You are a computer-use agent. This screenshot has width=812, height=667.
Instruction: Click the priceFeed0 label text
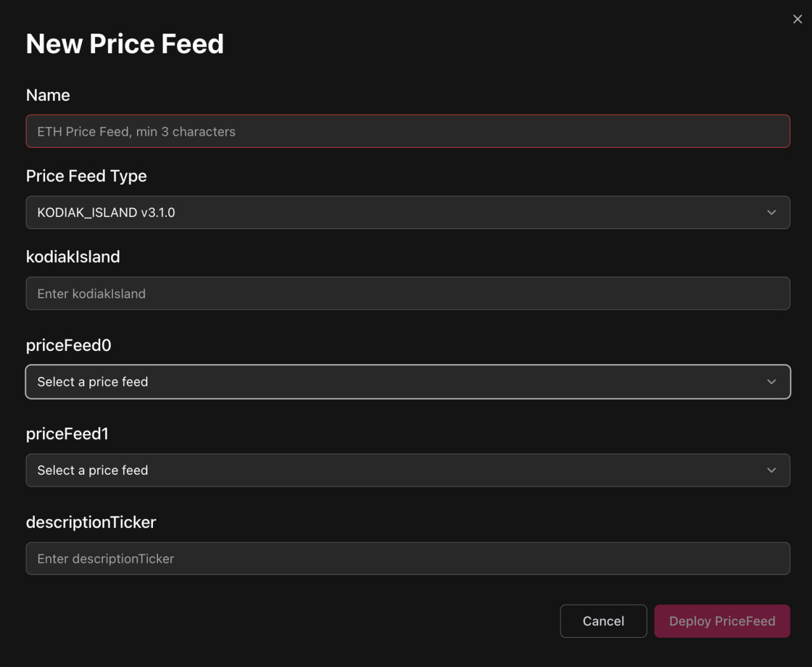coord(69,345)
